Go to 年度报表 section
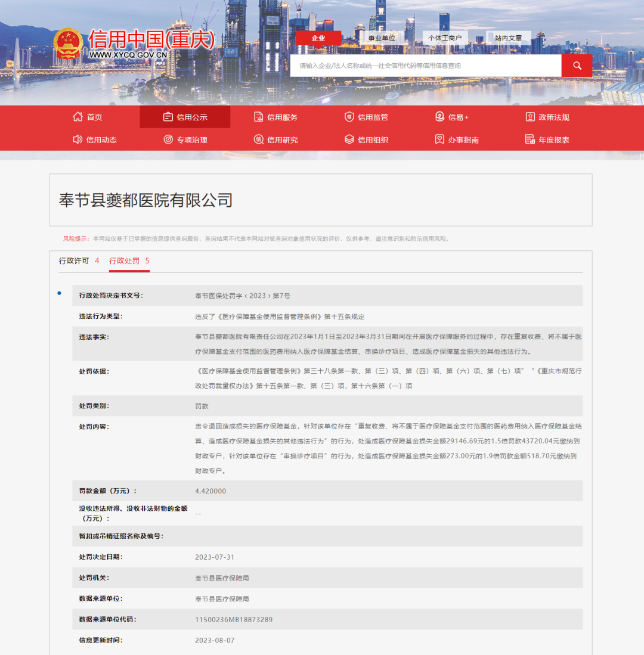Screen dimensions: 644x655 tap(554, 139)
